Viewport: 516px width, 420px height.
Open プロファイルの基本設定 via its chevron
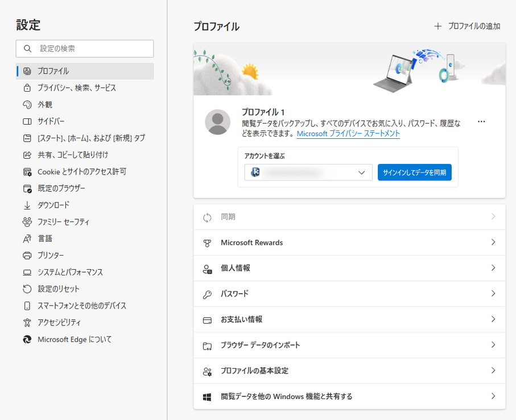click(x=493, y=370)
